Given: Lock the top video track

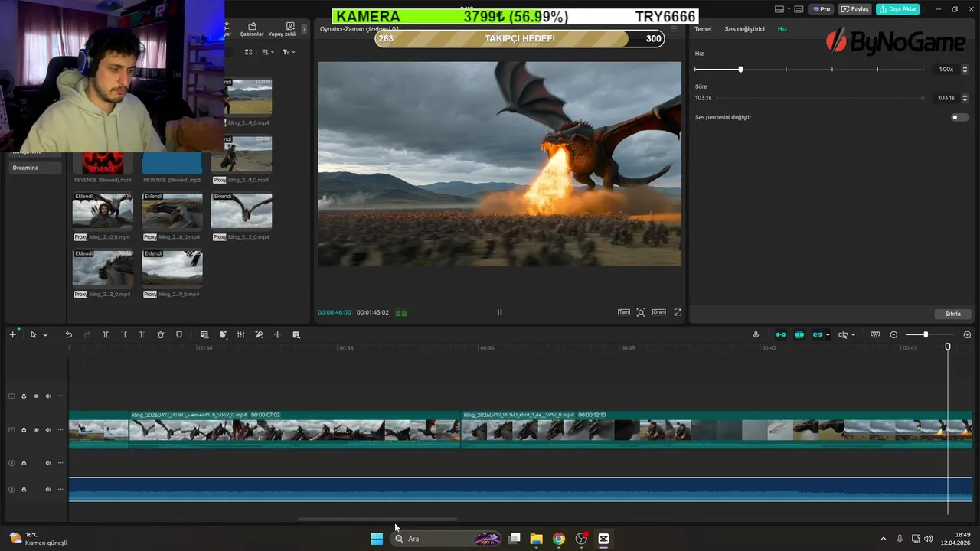Looking at the screenshot, I should point(24,396).
